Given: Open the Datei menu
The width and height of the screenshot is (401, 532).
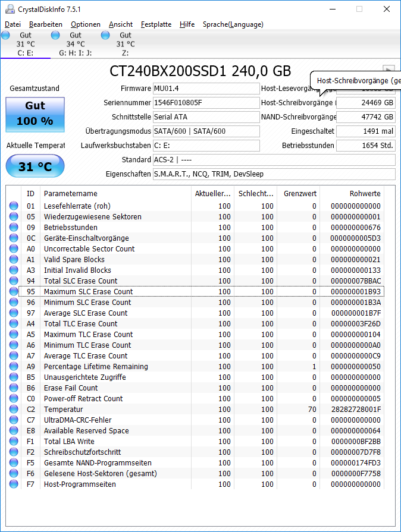Looking at the screenshot, I should (13, 24).
